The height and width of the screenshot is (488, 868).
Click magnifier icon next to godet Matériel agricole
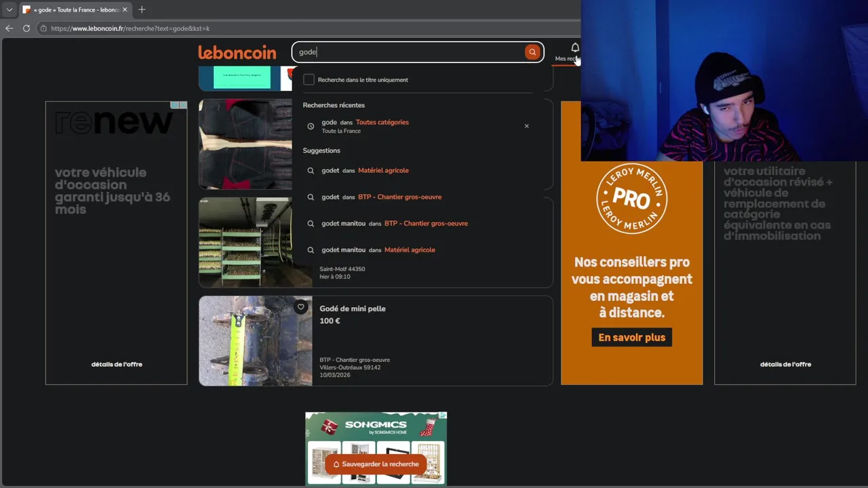click(311, 171)
